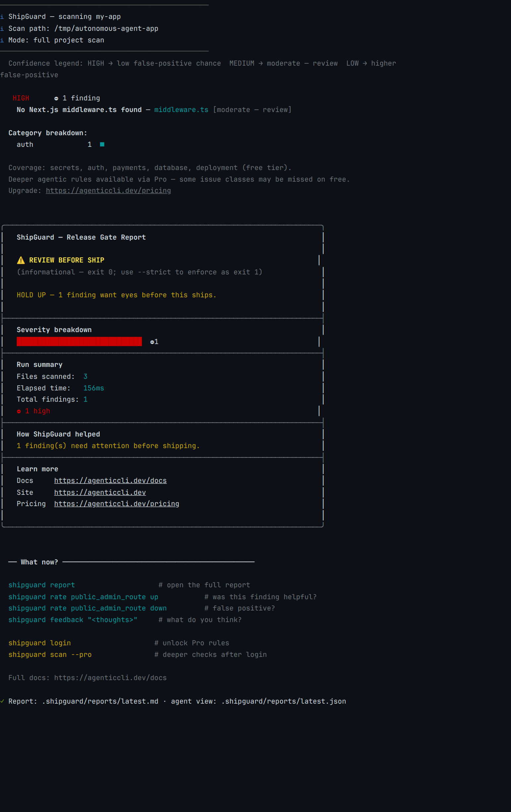
Task: Open the Upgrade pricing link under Coverage
Action: pyautogui.click(x=108, y=191)
